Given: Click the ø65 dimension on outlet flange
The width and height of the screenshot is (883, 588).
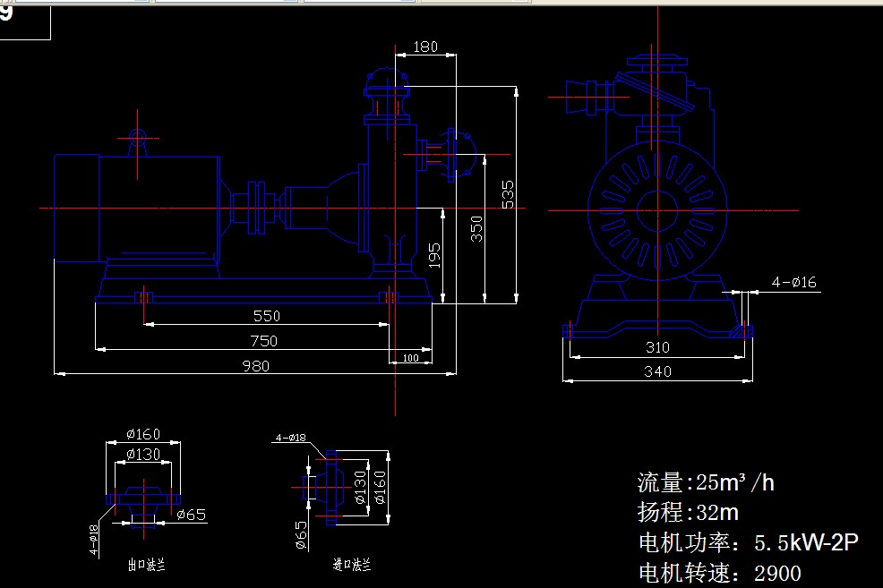Looking at the screenshot, I should (x=192, y=515).
